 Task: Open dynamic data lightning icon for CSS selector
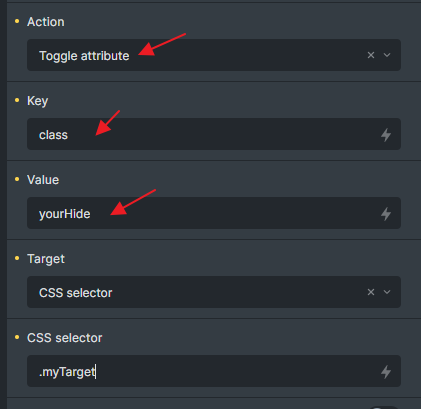[x=386, y=372]
